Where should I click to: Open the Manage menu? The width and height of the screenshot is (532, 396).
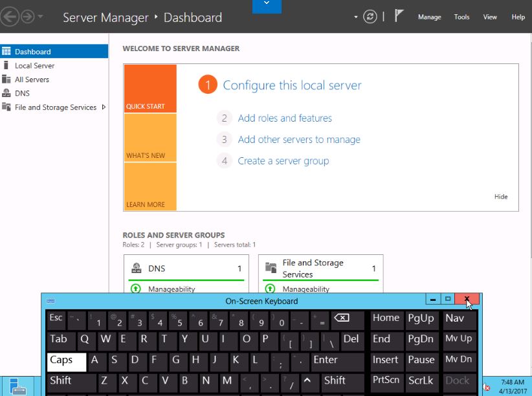click(x=429, y=17)
